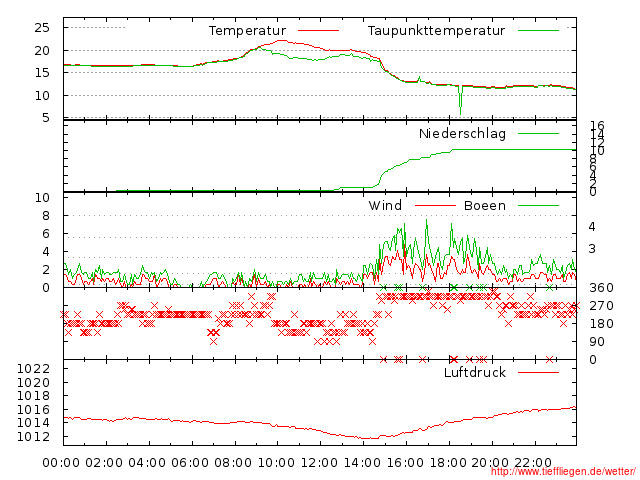Click the Temperatur legend label
The width and height of the screenshot is (640, 480).
tap(247, 31)
